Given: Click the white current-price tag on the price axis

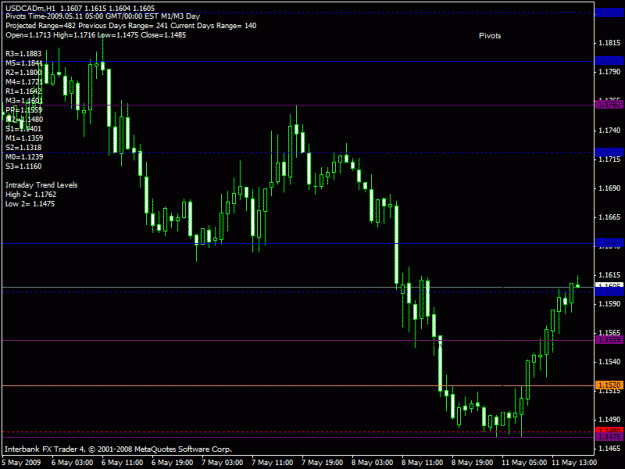Looking at the screenshot, I should pyautogui.click(x=609, y=285).
